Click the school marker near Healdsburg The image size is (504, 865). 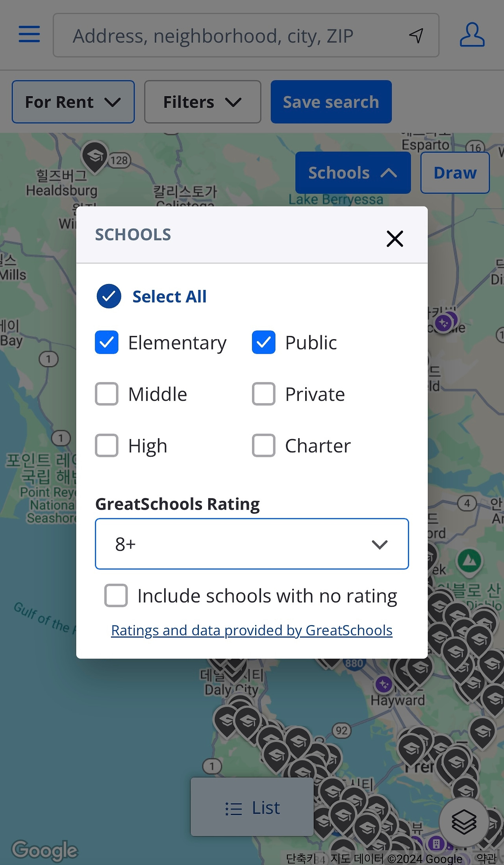(94, 156)
